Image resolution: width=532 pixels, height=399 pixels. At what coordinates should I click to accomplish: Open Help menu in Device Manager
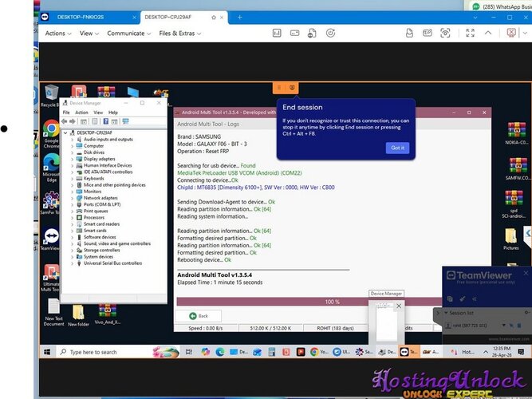click(113, 113)
